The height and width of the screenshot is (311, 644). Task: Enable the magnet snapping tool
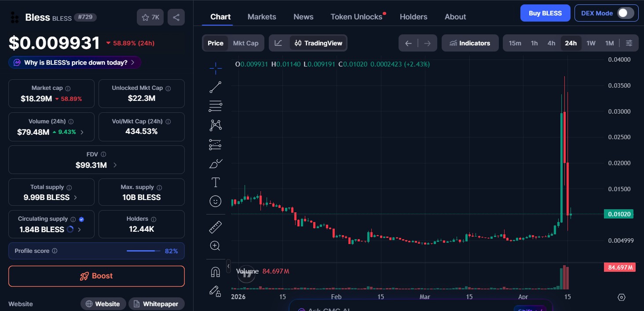(215, 271)
